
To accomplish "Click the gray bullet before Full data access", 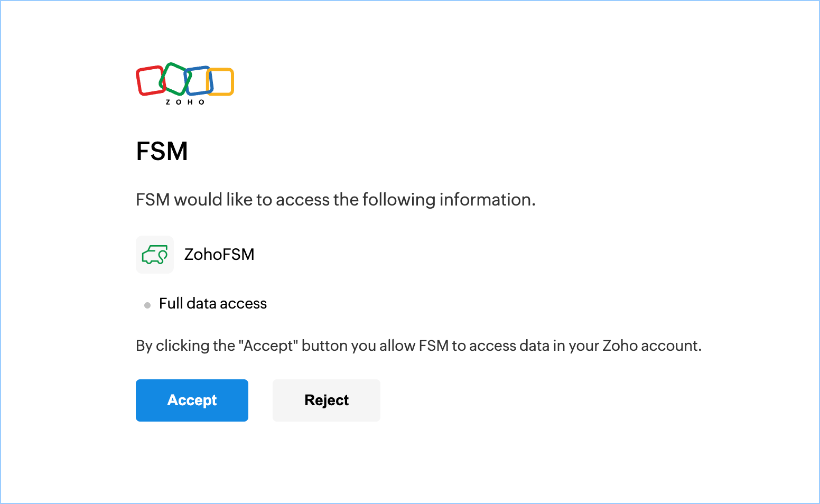I will point(147,305).
